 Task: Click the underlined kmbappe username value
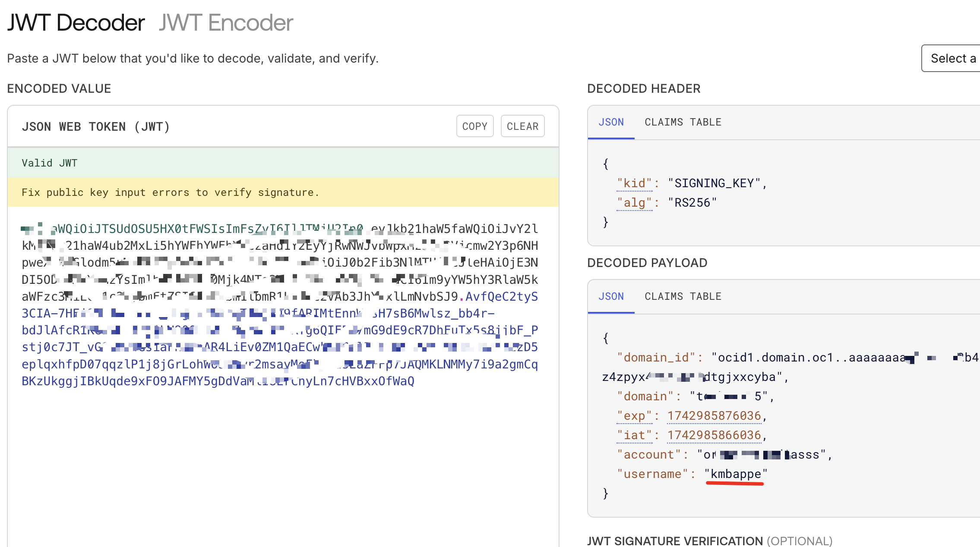(736, 474)
